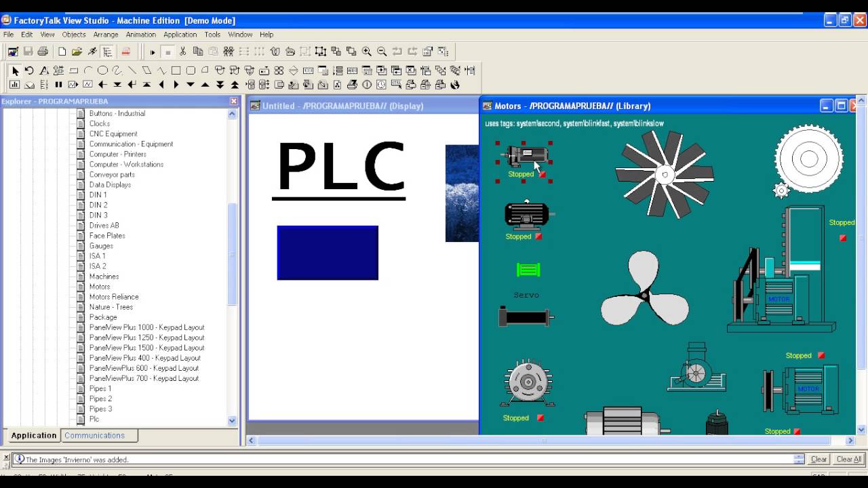
Task: Select the Rotate tool
Action: tap(29, 70)
